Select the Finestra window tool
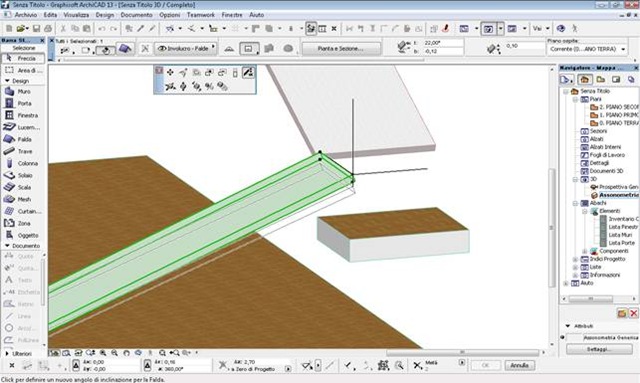The height and width of the screenshot is (383, 640). coord(23,116)
